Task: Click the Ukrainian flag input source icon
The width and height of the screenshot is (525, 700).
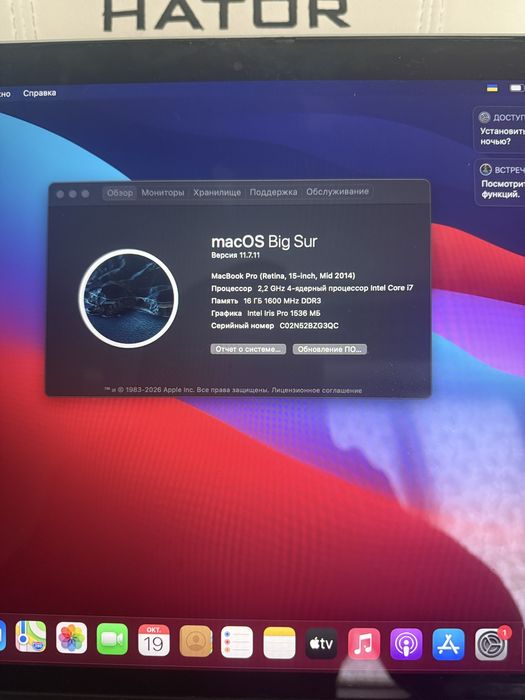Action: pyautogui.click(x=492, y=88)
